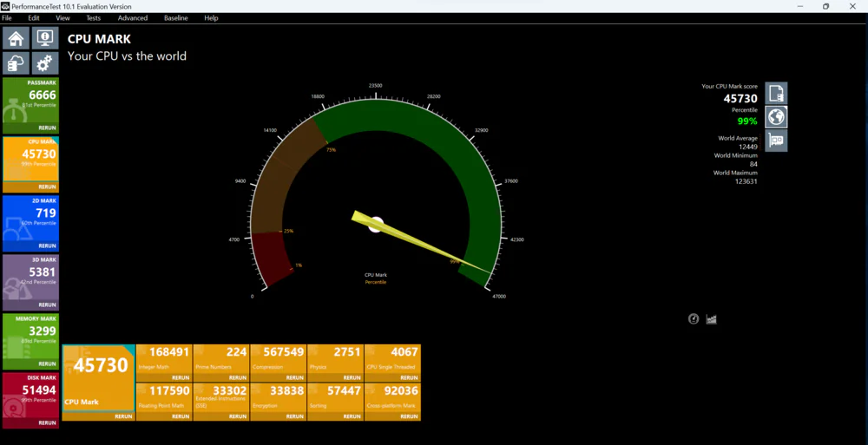Screen dimensions: 868x445
Task: Rerun the Floating Point Math test
Action: pyautogui.click(x=181, y=416)
